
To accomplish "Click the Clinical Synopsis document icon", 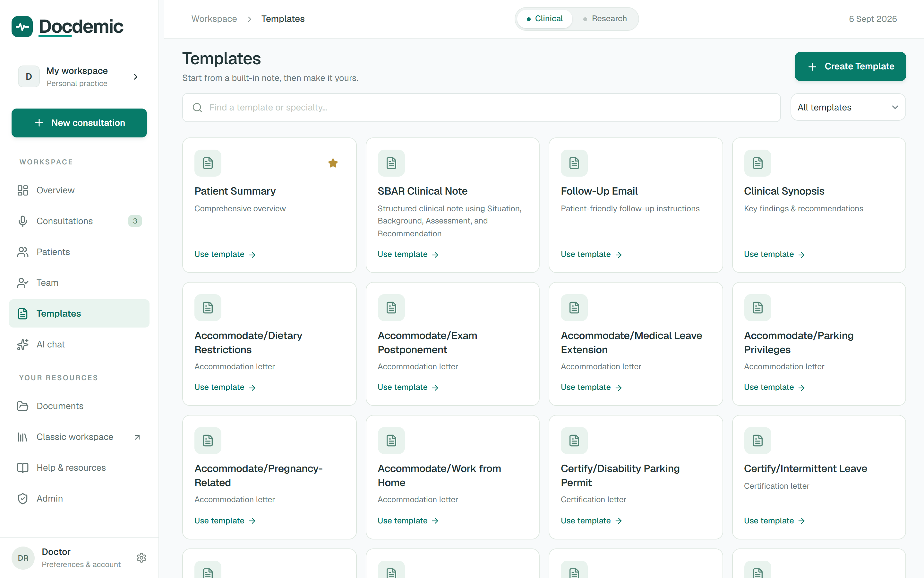I will [x=757, y=163].
